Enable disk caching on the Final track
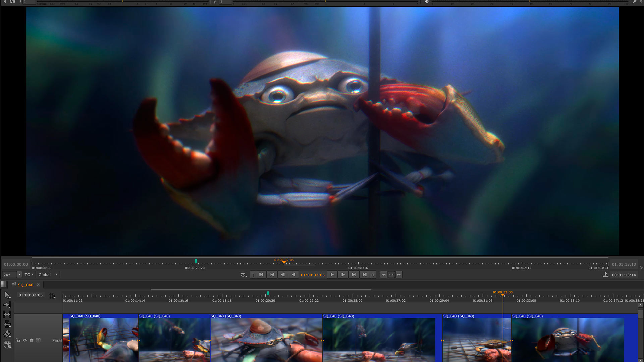The width and height of the screenshot is (644, 362). point(38,340)
